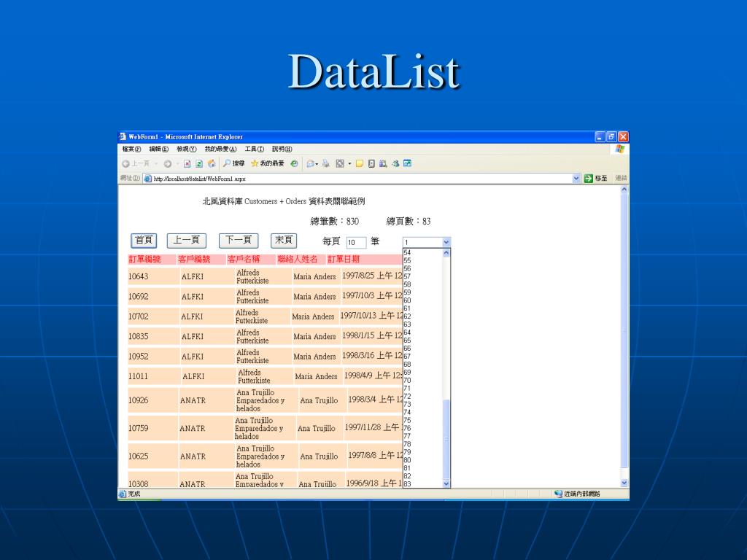Viewport: 747px width, 560px height.
Task: Click the Back (上一頁) toolbar arrow
Action: pos(125,164)
